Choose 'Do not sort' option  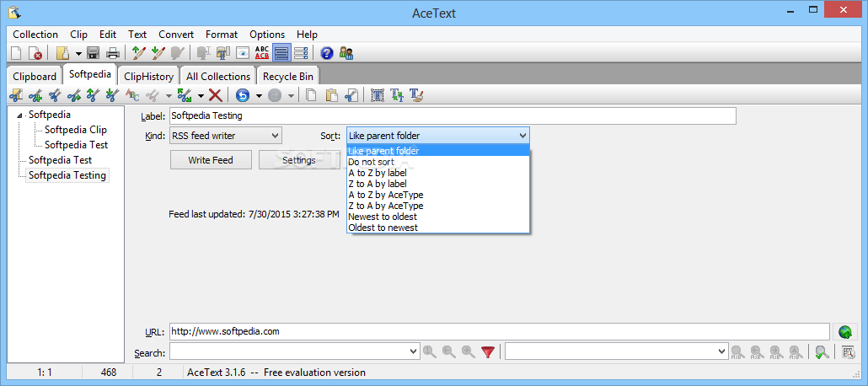438,162
